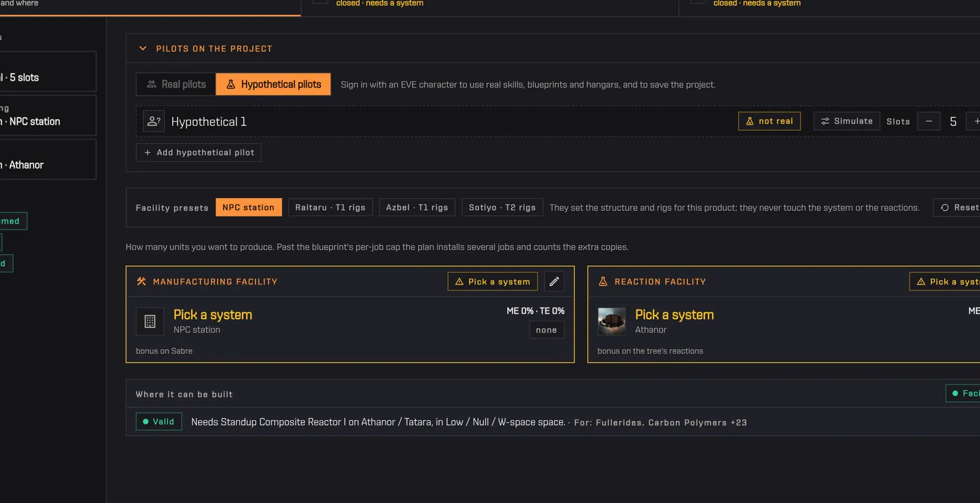Click the Manufacturing Facility tools icon
980x503 pixels.
(x=141, y=282)
